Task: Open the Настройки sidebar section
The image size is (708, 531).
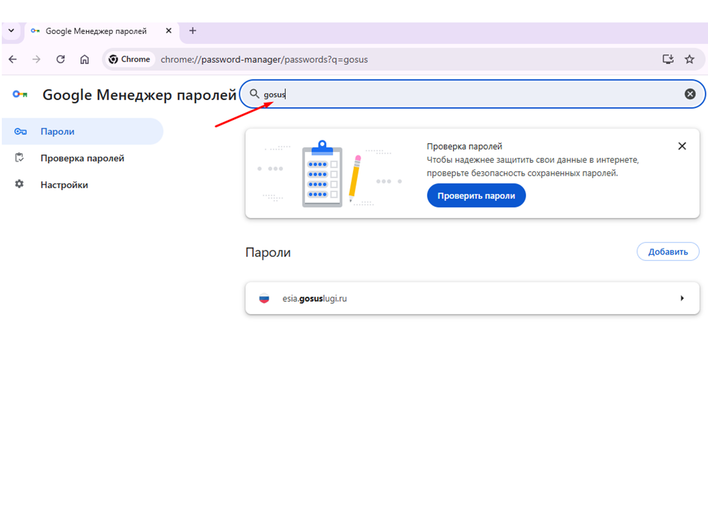Action: click(x=82, y=185)
